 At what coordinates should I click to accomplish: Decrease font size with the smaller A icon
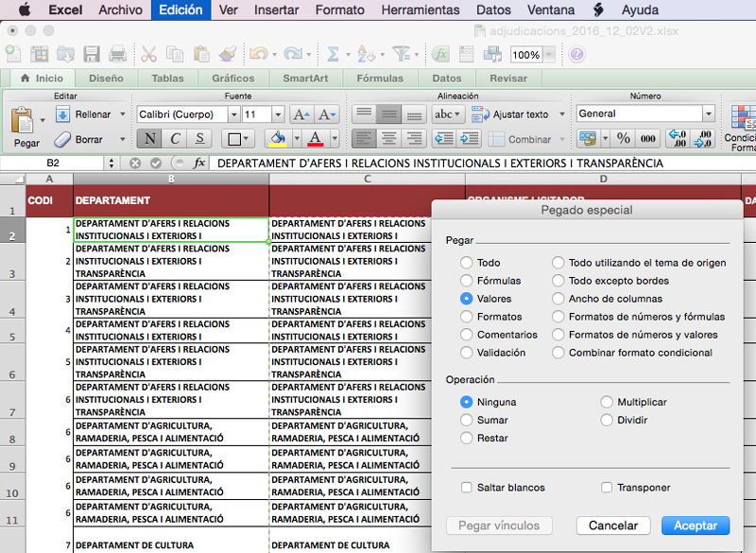(326, 114)
